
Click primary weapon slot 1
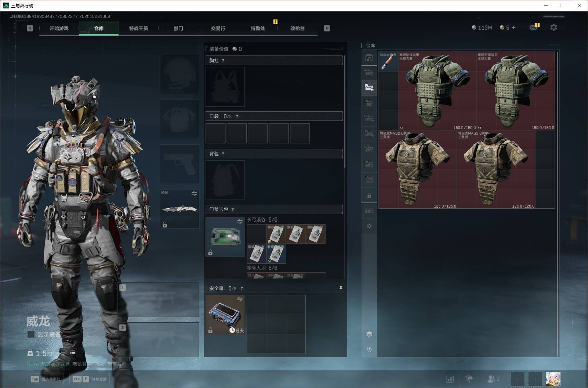[159, 300]
